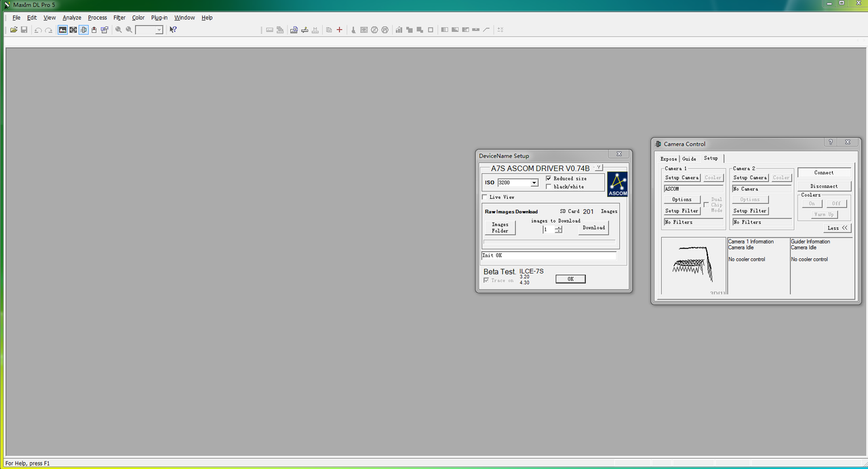Screen dimensions: 868x469
Task: Click the download progress bar
Action: coord(549,241)
